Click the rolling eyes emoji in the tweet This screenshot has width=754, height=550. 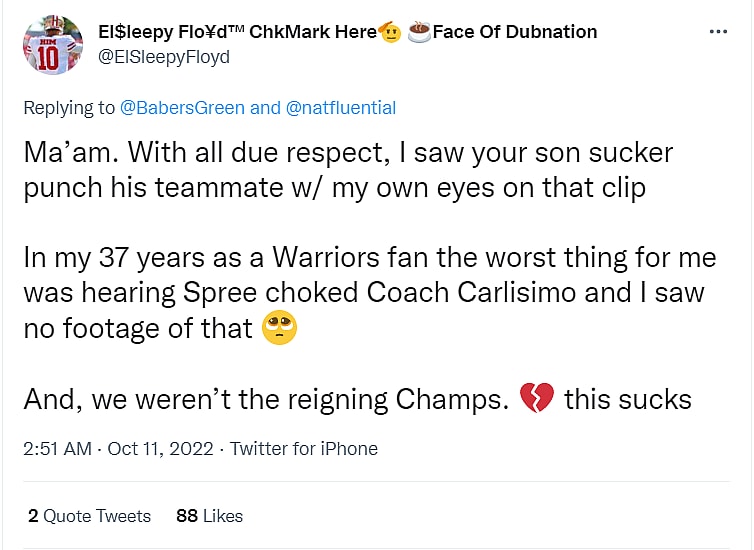[279, 327]
